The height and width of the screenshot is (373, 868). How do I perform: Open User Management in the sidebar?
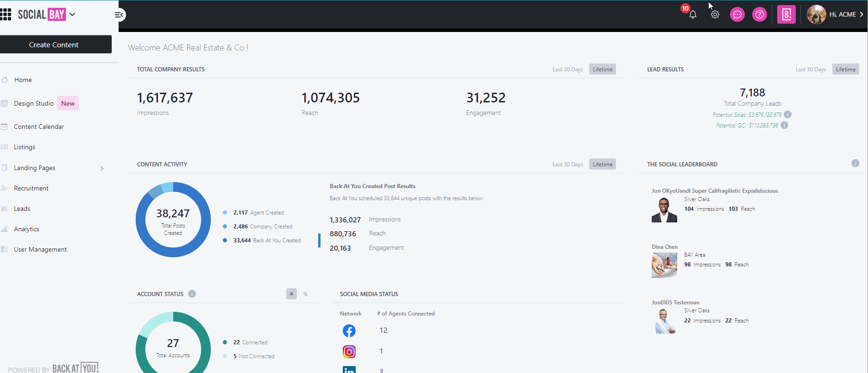pos(40,249)
